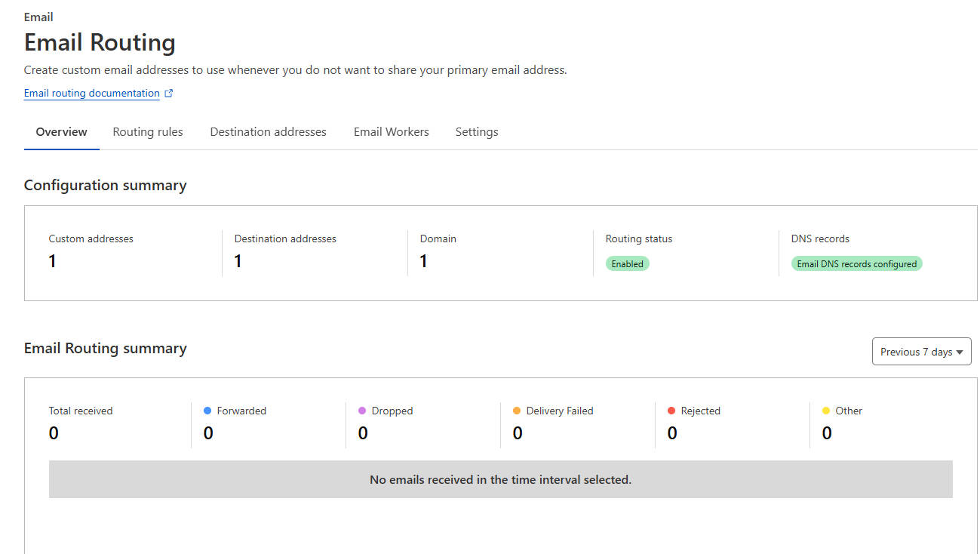
Task: Click the purple Dropped legend dot
Action: pos(362,411)
